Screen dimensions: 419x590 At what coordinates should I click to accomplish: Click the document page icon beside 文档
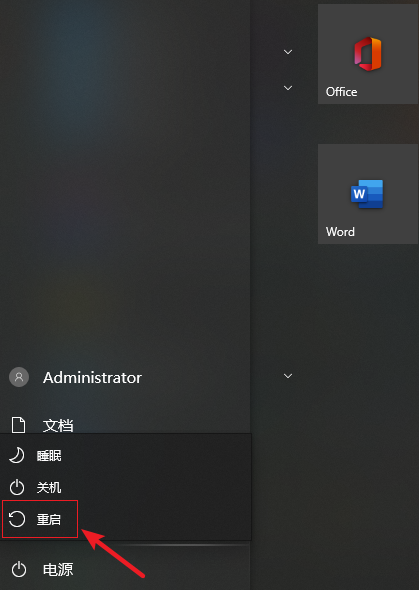(x=18, y=425)
